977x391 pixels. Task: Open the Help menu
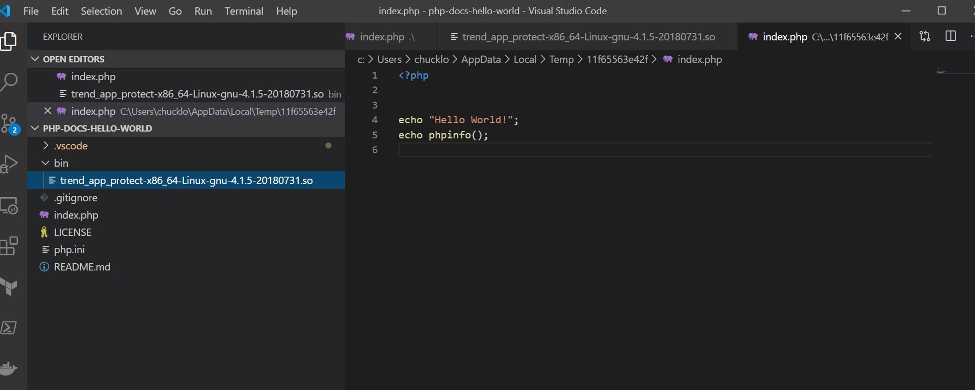click(287, 11)
